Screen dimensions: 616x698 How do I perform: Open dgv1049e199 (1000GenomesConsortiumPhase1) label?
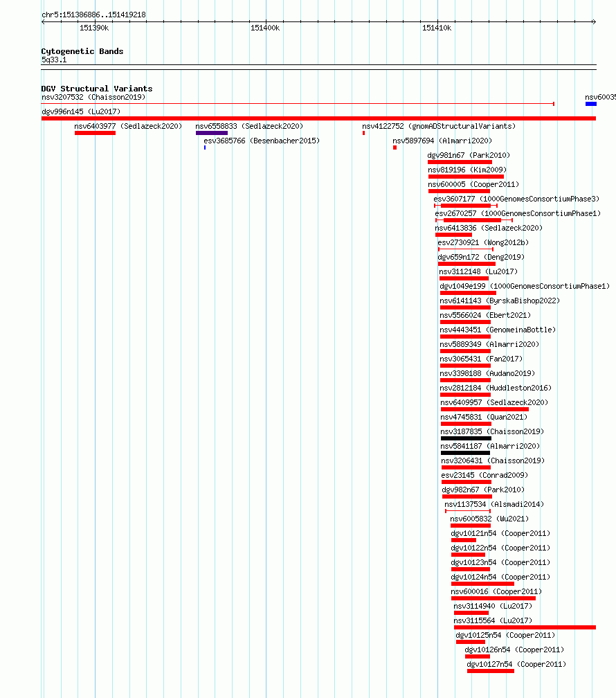point(525,286)
